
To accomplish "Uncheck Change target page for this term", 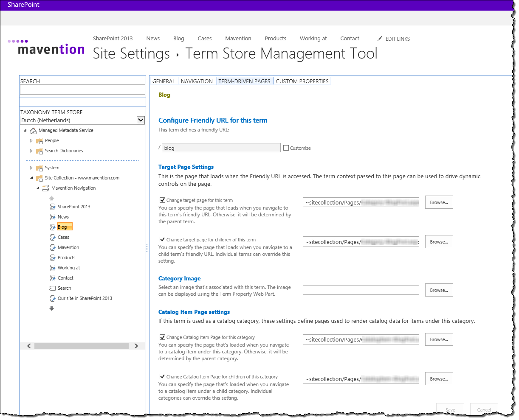I will point(162,200).
